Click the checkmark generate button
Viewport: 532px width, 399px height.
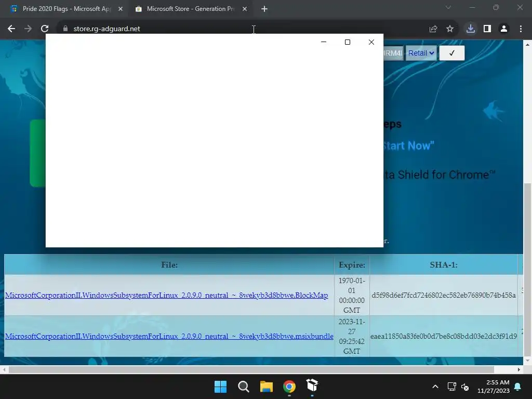pos(451,53)
